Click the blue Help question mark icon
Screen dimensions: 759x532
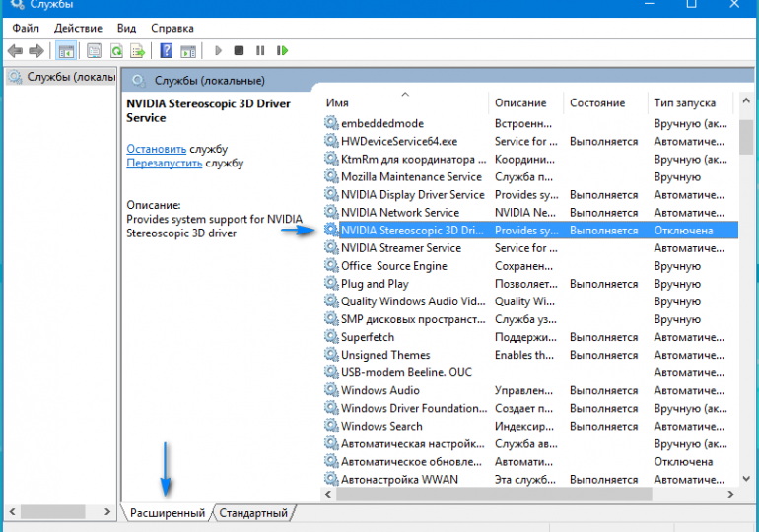167,50
